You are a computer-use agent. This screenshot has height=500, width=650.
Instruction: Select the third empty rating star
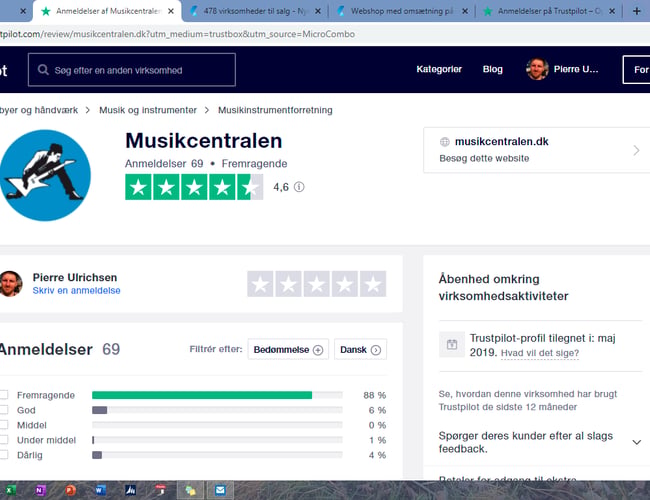[x=317, y=284]
